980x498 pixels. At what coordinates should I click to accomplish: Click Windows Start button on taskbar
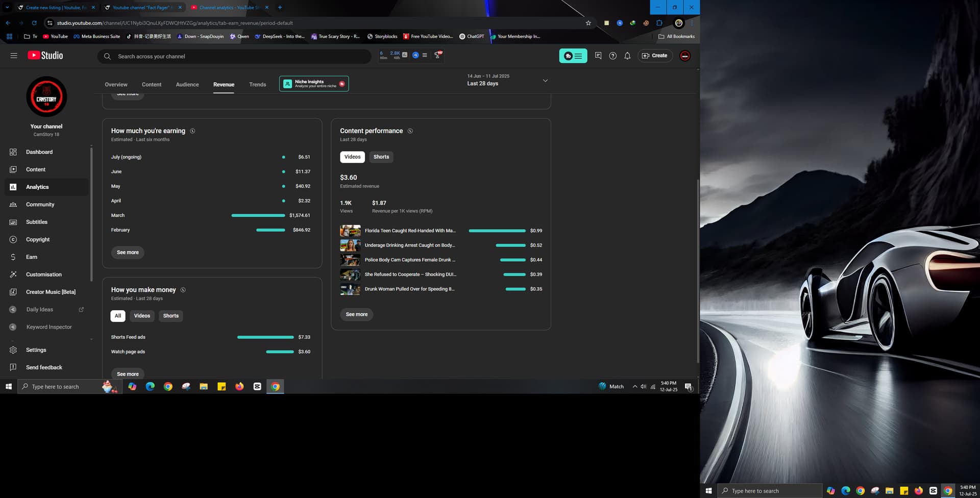[9, 387]
